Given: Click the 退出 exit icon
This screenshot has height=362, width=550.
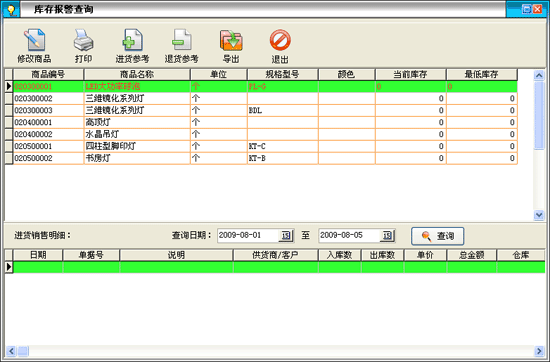Looking at the screenshot, I should pyautogui.click(x=280, y=40).
